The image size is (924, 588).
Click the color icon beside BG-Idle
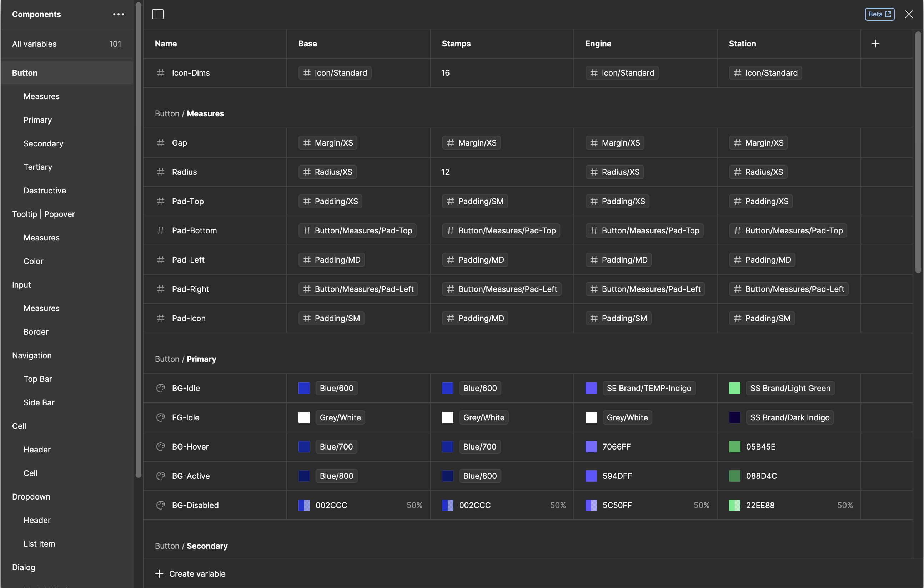pyautogui.click(x=160, y=388)
